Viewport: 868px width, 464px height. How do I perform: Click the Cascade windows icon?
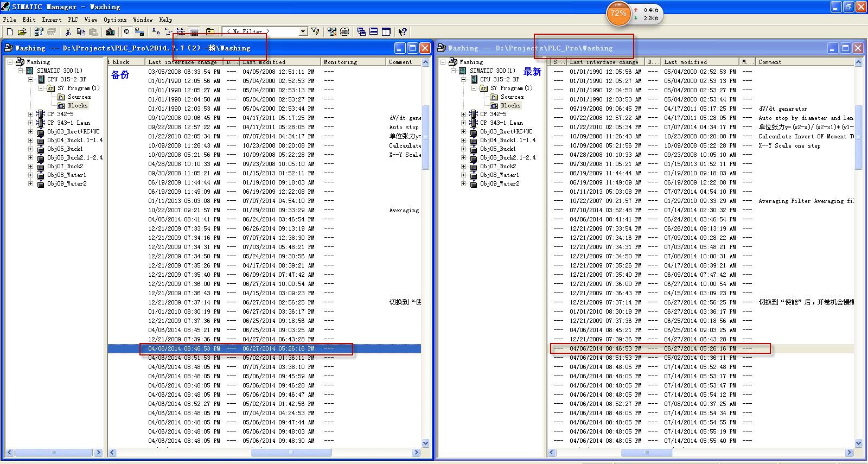tap(361, 32)
